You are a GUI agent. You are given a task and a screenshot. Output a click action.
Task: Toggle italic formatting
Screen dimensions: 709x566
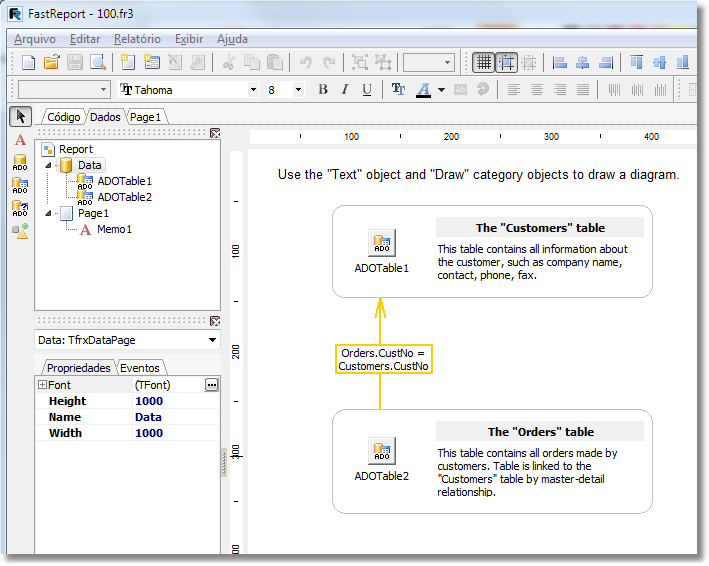[x=345, y=90]
